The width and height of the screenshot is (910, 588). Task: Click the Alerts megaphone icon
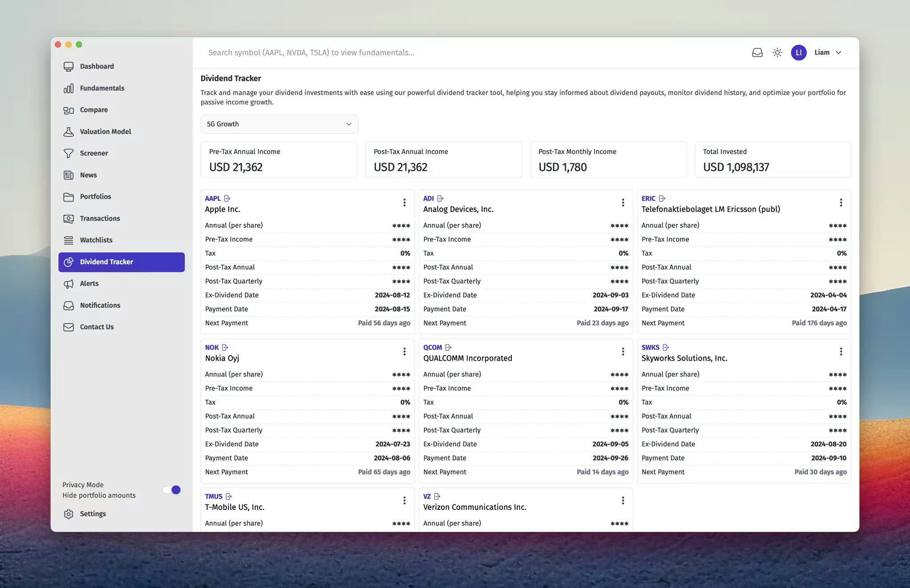[x=68, y=284]
